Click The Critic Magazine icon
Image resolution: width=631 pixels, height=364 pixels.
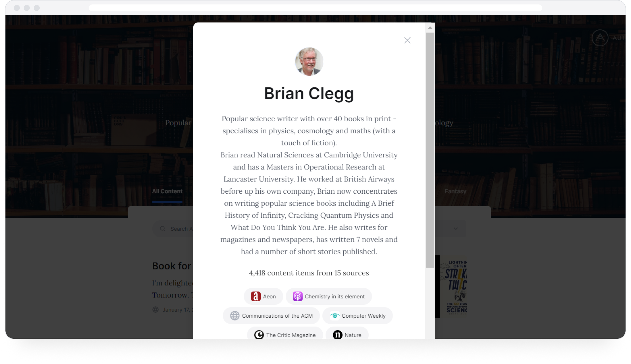(259, 335)
